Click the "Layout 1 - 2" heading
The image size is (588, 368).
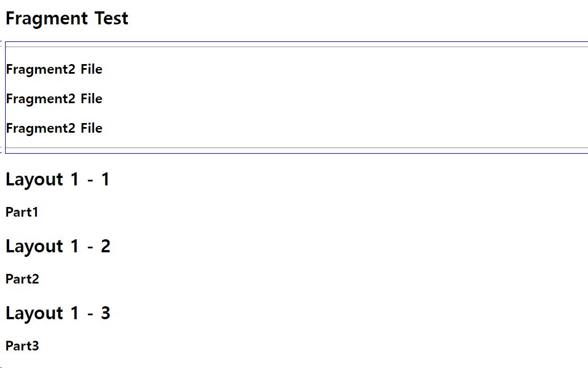pos(58,247)
